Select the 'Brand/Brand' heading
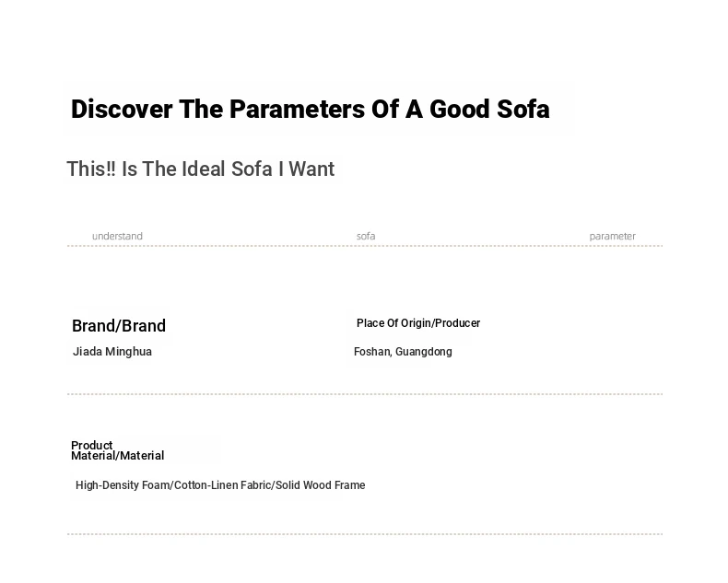The image size is (728, 583). pyautogui.click(x=119, y=326)
